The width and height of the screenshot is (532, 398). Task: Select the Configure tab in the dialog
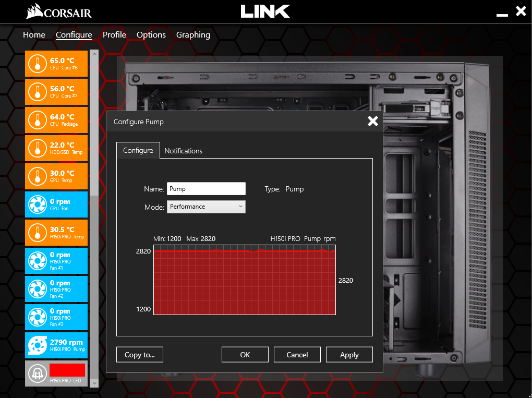(x=138, y=150)
